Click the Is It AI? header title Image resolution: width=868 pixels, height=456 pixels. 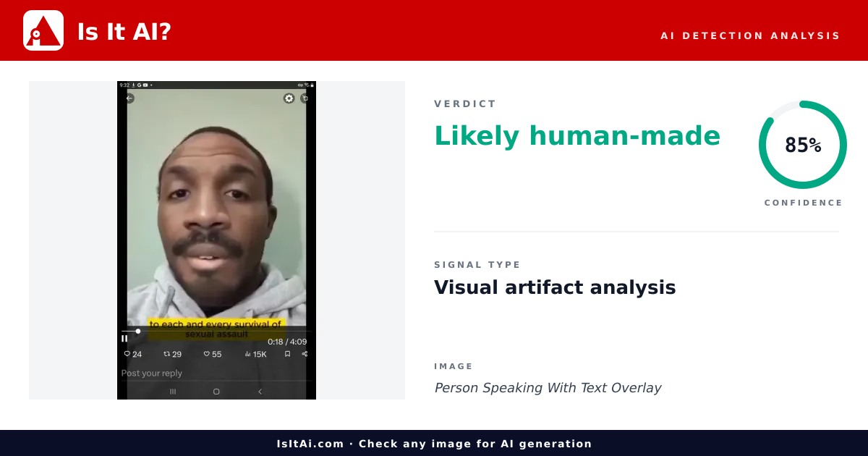tap(124, 31)
